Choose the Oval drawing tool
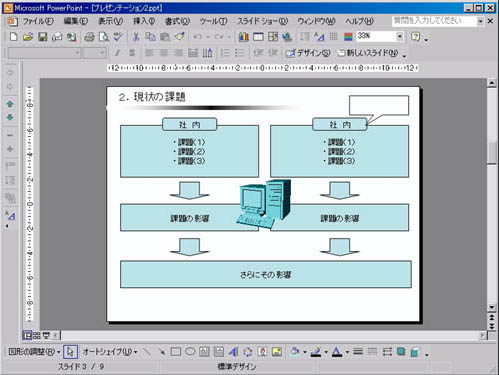499x375 pixels. click(190, 351)
